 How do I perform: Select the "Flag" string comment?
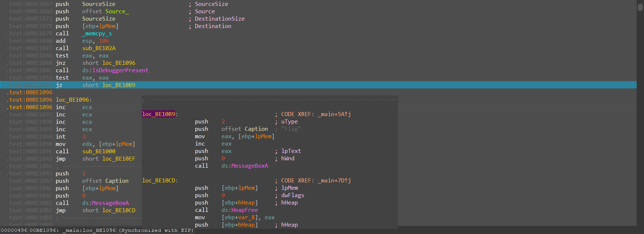tap(291, 129)
